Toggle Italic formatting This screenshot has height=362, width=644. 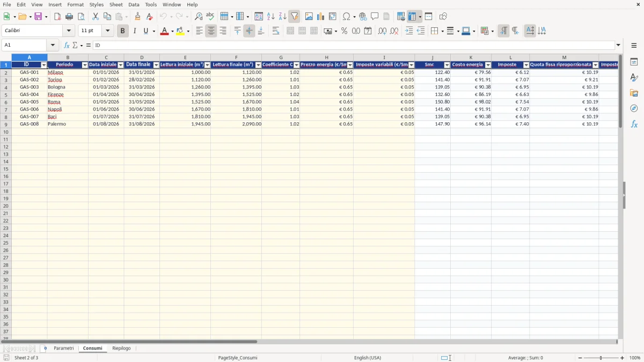pyautogui.click(x=134, y=31)
